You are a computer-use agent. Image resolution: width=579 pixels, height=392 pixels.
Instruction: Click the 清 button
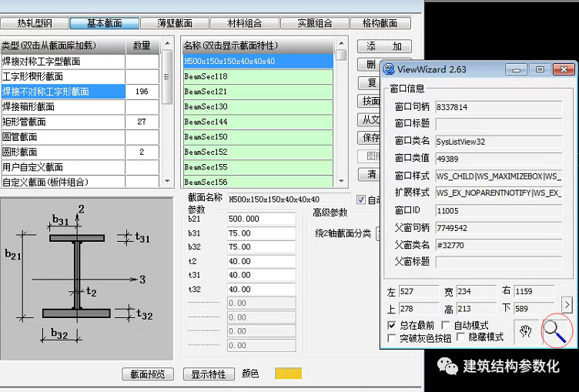click(x=369, y=174)
